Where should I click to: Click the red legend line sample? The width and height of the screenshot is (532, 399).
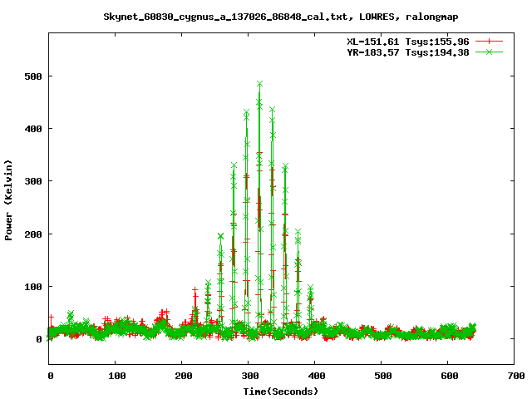(489, 42)
